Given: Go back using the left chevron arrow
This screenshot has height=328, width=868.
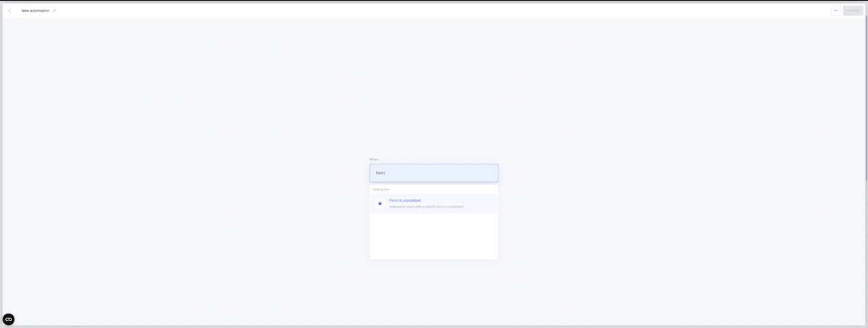Looking at the screenshot, I should pyautogui.click(x=9, y=11).
